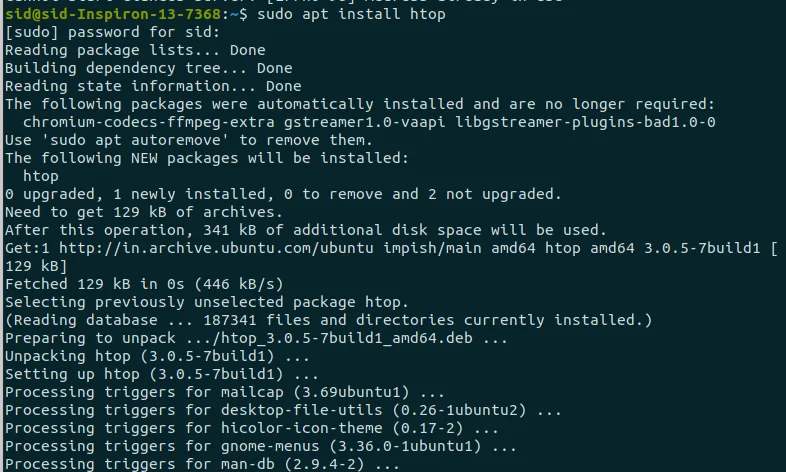This screenshot has width=786, height=472.
Task: Click the green sid@sid-Inspiron-13-7368 prompt
Action: click(114, 14)
